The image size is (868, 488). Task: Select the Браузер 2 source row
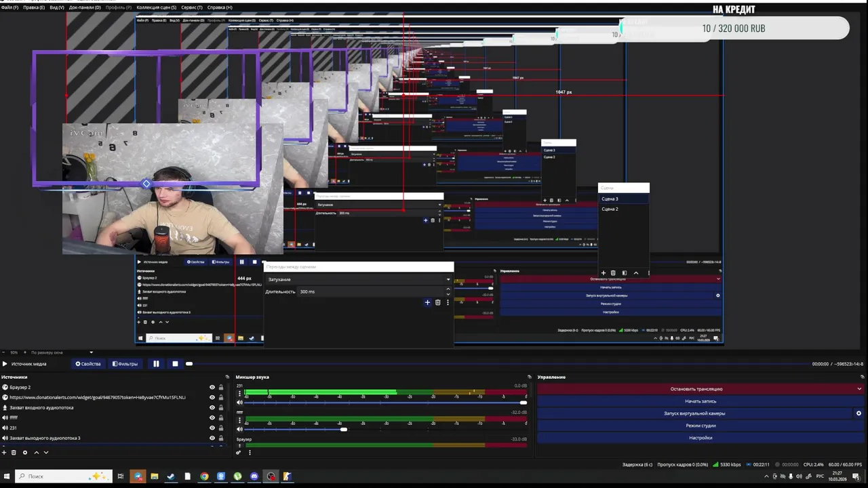[x=113, y=388]
